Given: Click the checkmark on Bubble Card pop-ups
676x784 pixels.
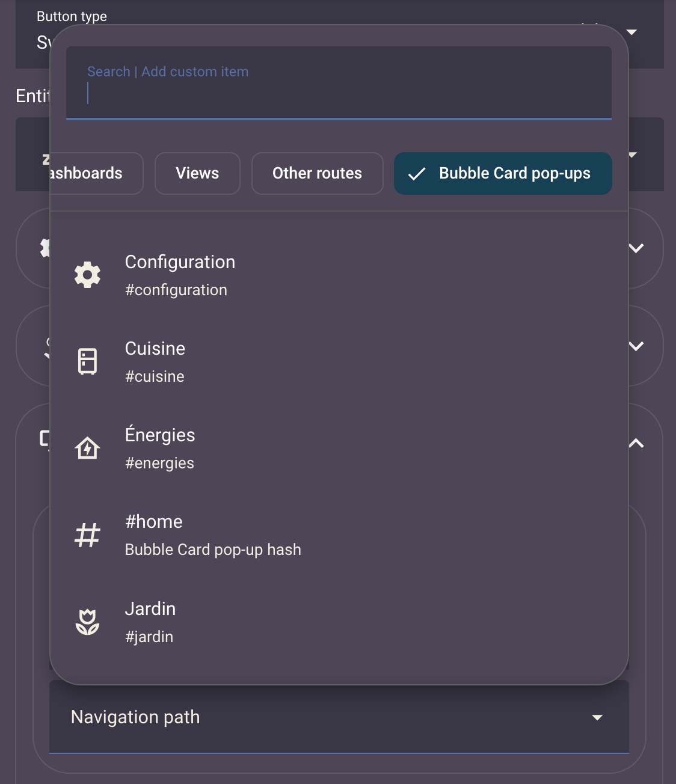Looking at the screenshot, I should tap(417, 174).
